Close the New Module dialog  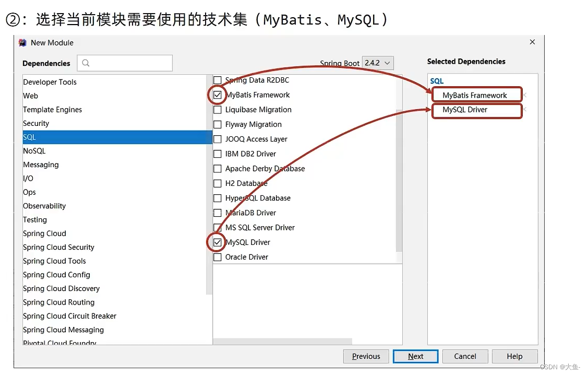point(532,42)
